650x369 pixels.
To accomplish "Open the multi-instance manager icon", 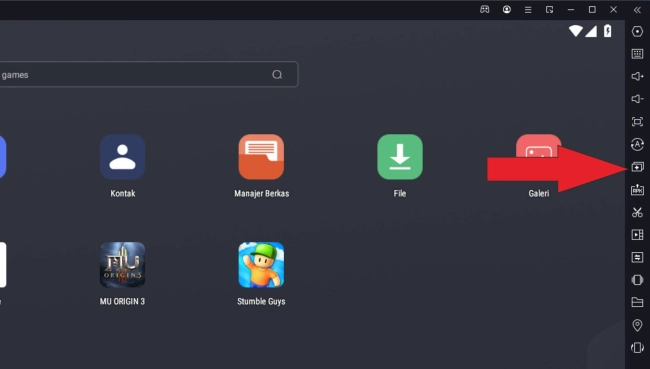I will coord(638,167).
